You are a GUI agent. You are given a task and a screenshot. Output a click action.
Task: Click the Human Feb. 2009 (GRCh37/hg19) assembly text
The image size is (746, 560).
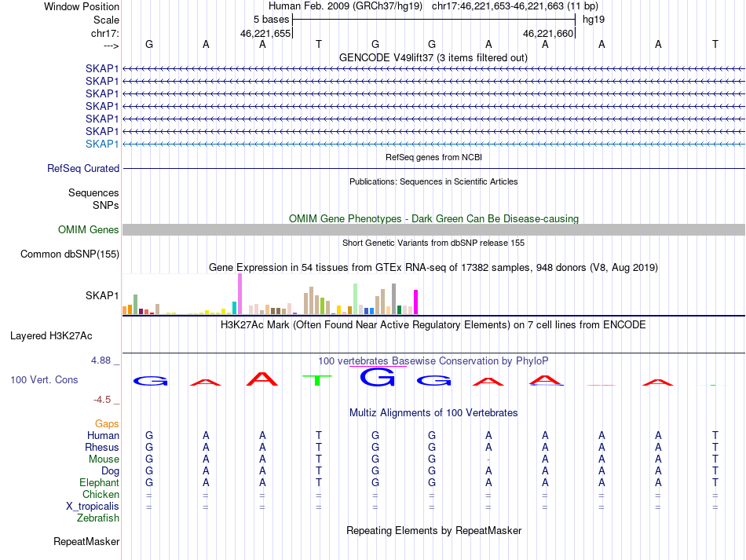346,6
